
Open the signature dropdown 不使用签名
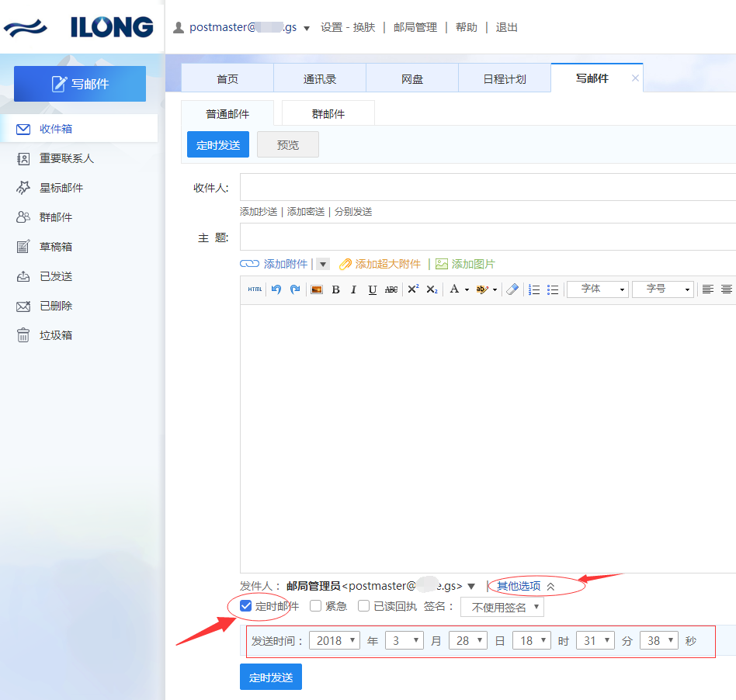[x=502, y=607]
